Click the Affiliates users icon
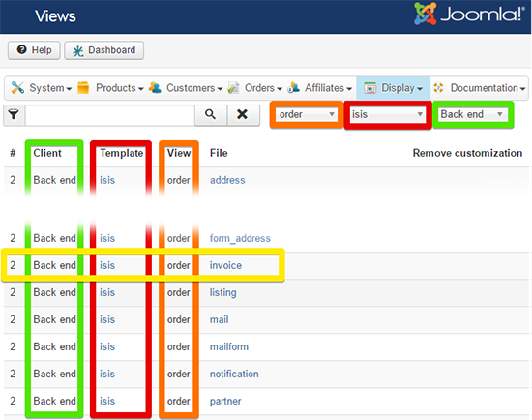 (x=293, y=88)
